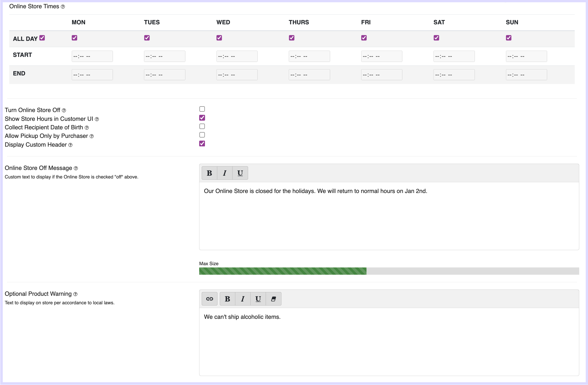Viewport: 588px width, 385px height.
Task: Click Sunday END time field
Action: [526, 75]
